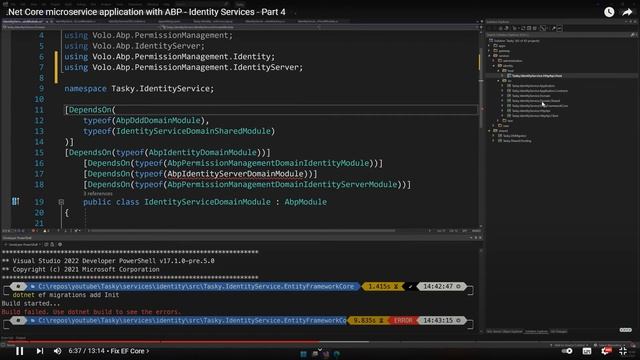Toggle the autoplay switch

[567, 351]
